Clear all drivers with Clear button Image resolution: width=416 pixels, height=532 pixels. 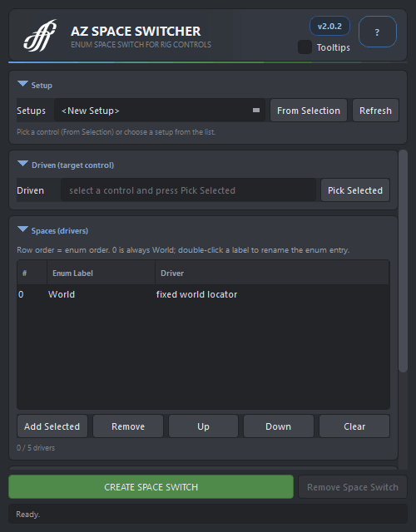point(354,426)
